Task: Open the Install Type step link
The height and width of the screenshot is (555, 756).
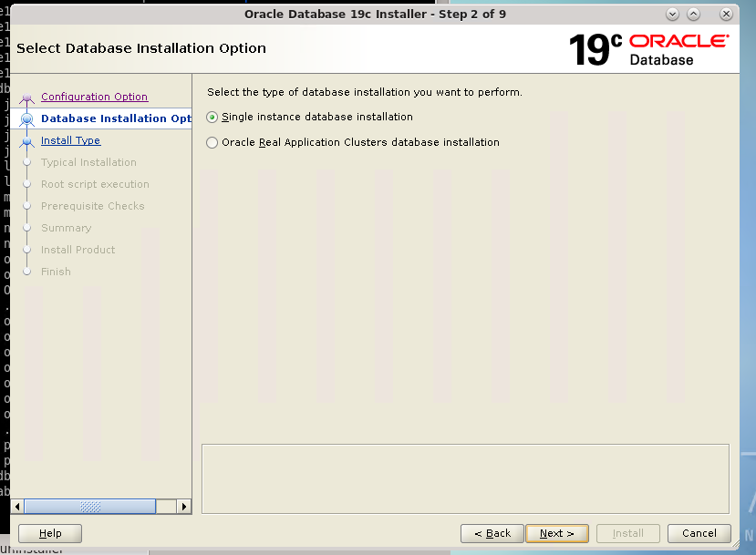Action: [71, 140]
